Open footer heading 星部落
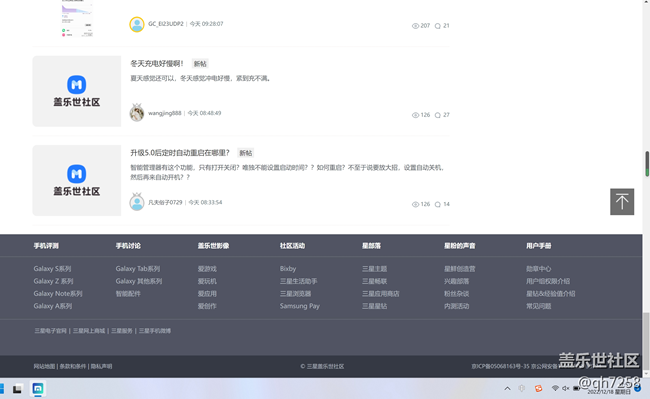This screenshot has height=399, width=650. coord(371,246)
